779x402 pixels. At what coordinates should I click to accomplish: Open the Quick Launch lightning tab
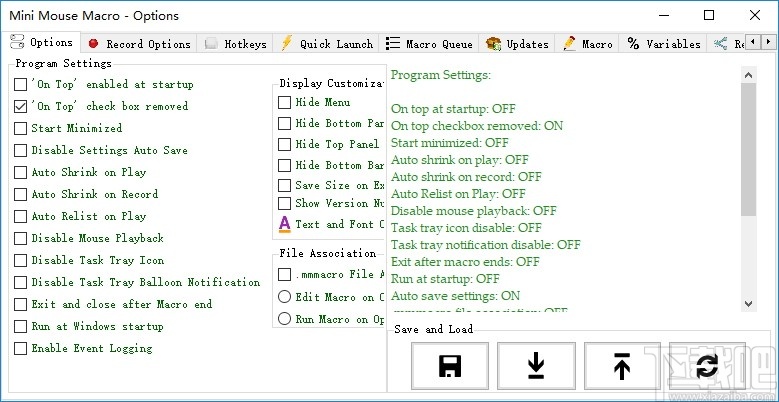tap(326, 44)
